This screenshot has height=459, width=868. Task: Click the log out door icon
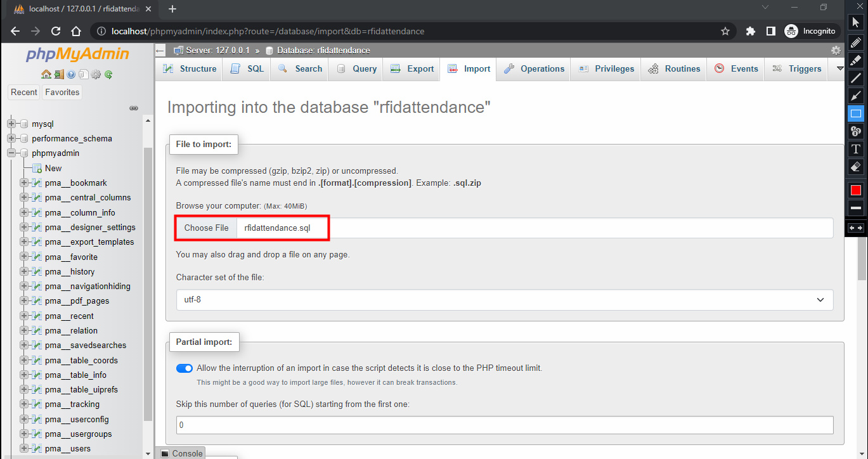click(59, 74)
